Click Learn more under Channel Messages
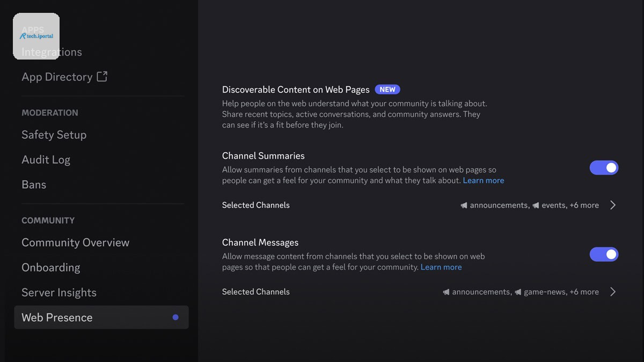Image resolution: width=644 pixels, height=362 pixels. click(441, 267)
